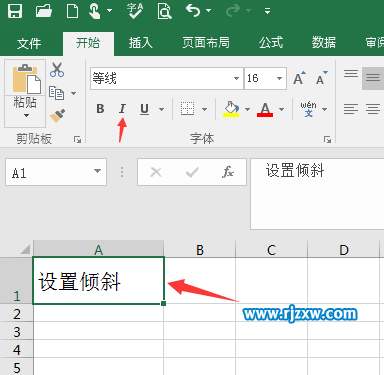Viewport: 384px width, 375px height.
Task: Open undo history dropdown arrow
Action: 209,11
